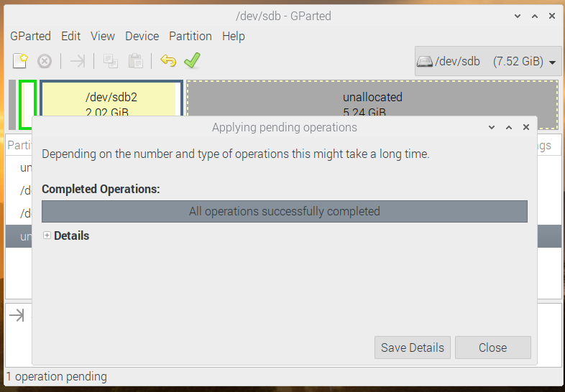Click the Delete partition toolbar icon

click(x=45, y=61)
